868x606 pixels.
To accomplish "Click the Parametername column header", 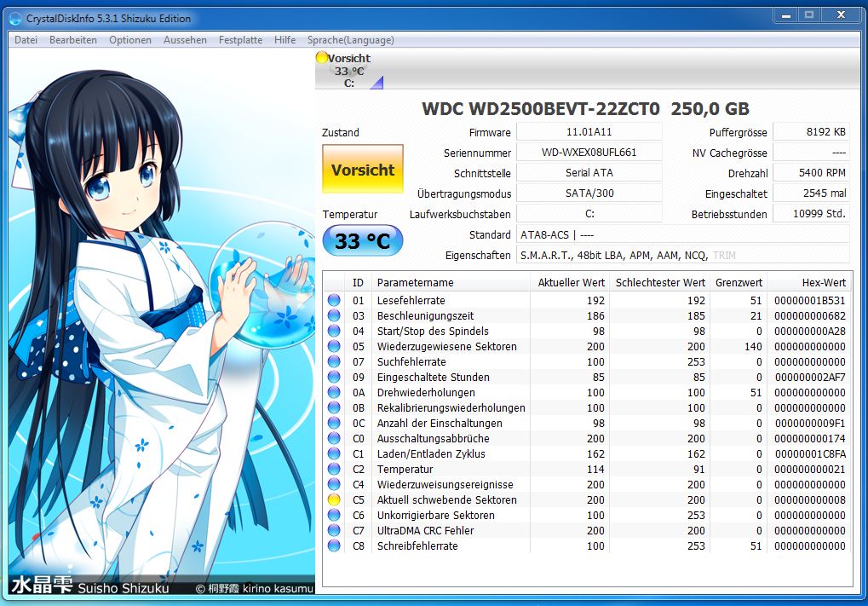I will point(451,282).
